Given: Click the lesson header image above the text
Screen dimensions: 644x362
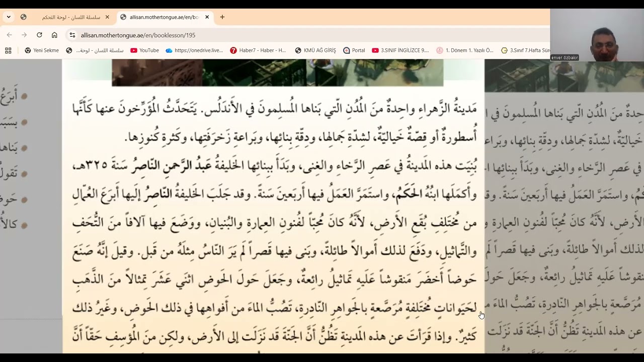Looking at the screenshot, I should pyautogui.click(x=278, y=72).
